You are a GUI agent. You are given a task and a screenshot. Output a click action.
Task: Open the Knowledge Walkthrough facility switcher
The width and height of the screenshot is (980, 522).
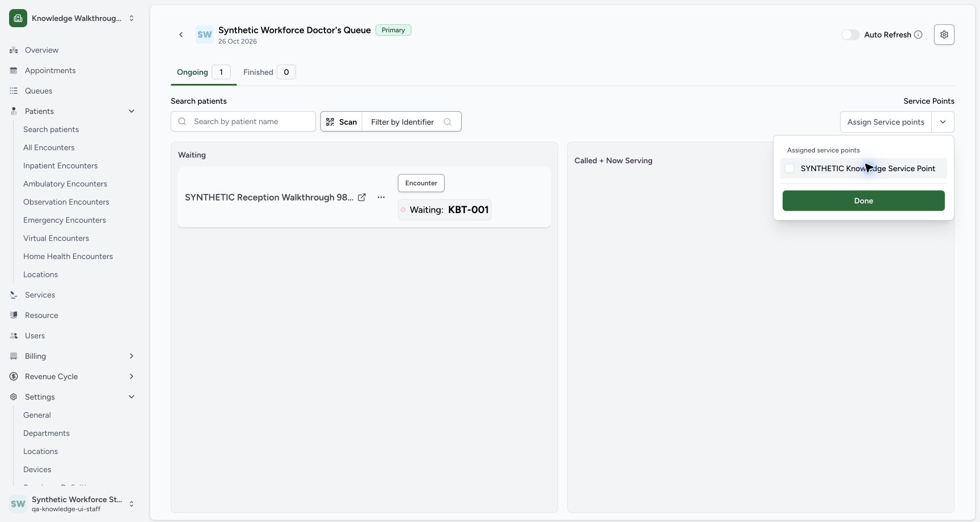[73, 18]
